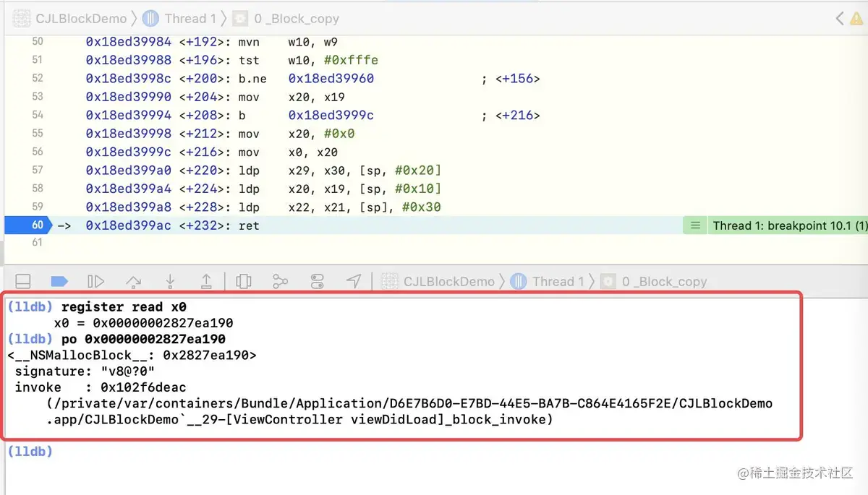
Task: Select CJLBlockDemo in debug bar breadcrumb
Action: [438, 281]
